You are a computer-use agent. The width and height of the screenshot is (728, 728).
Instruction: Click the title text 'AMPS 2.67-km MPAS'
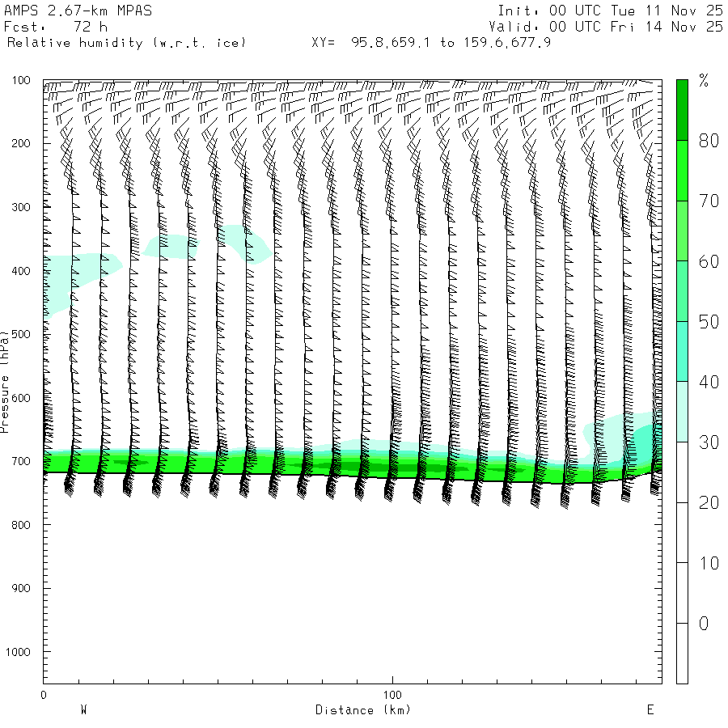tap(78, 11)
